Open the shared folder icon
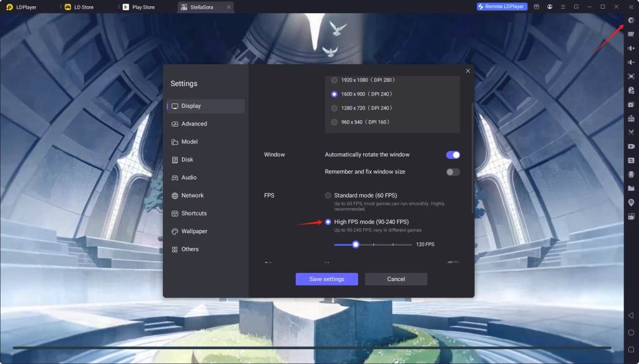639x364 pixels. [631, 188]
